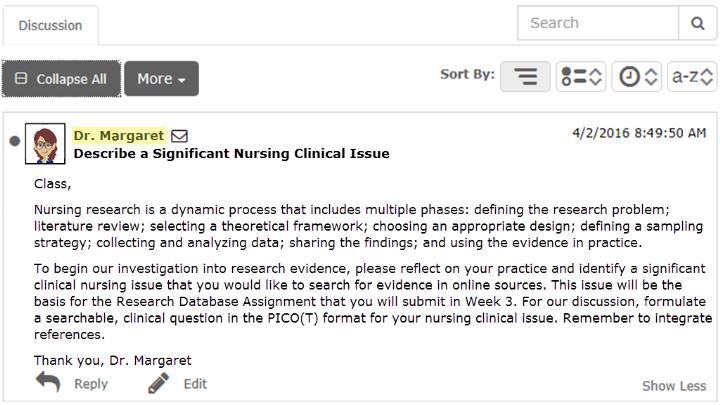The width and height of the screenshot is (720, 405).
Task: Toggle the read status sort direction arrows
Action: pos(596,77)
